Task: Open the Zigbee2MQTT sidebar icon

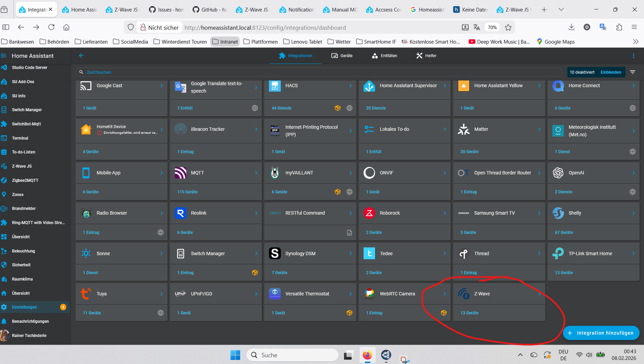Action: (x=4, y=180)
